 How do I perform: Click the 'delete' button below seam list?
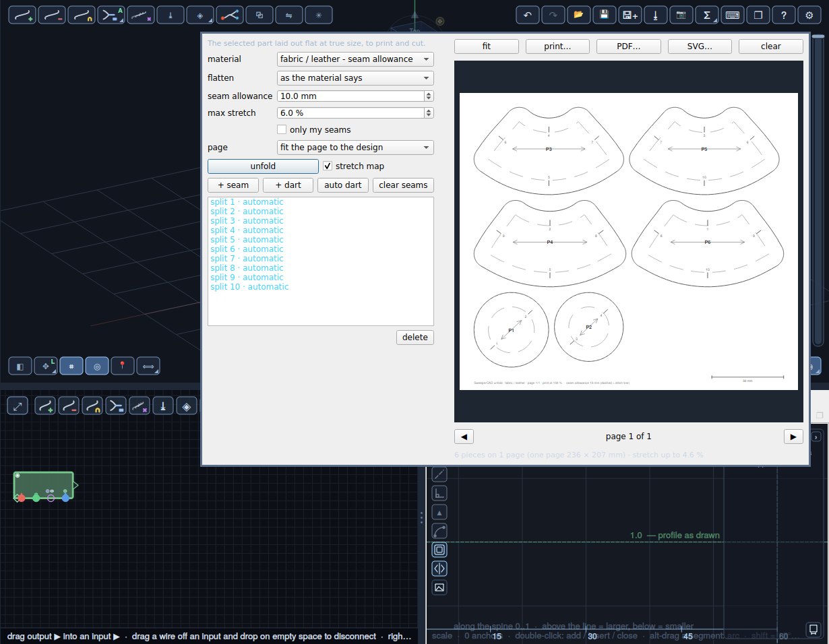pyautogui.click(x=415, y=337)
